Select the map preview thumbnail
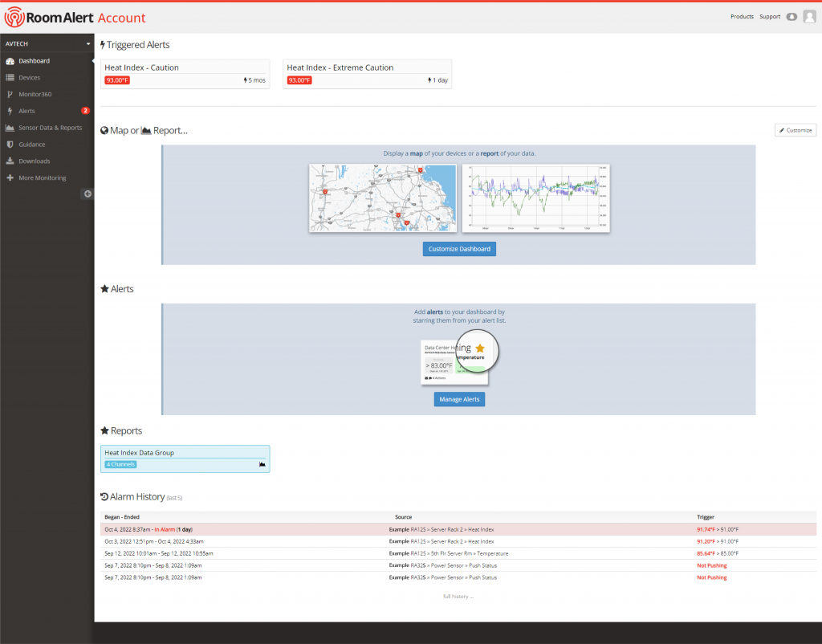Viewport: 822px width, 644px height. tap(383, 198)
